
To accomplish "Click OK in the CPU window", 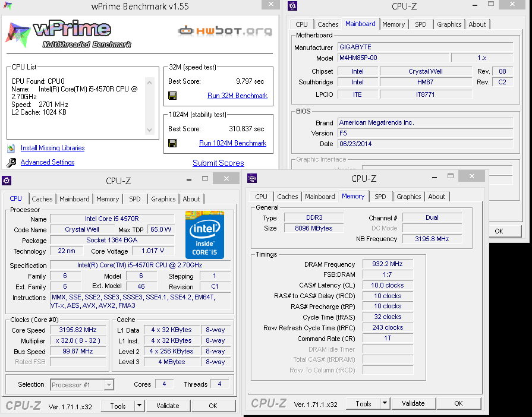I will coord(213,406).
